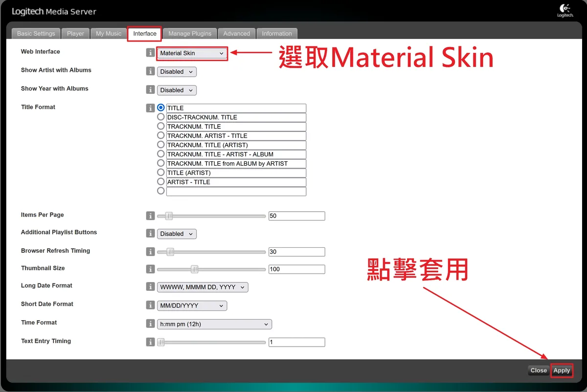Open Show Year with Albums dropdown
Viewport: 587px width, 392px height.
pos(177,90)
